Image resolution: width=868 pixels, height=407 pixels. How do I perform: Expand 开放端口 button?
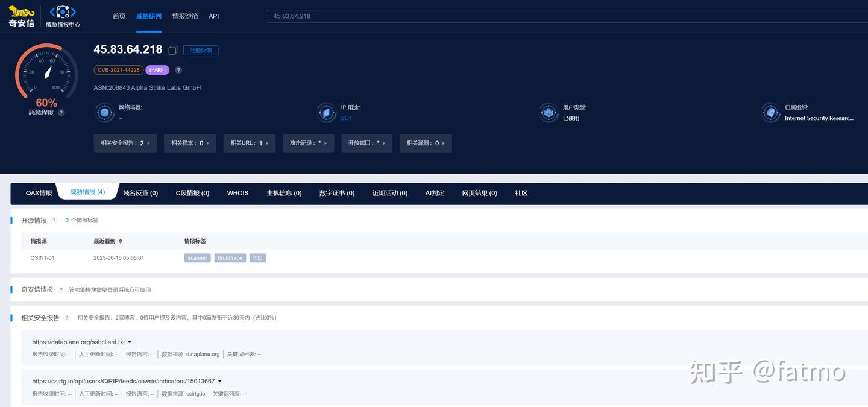pos(366,143)
